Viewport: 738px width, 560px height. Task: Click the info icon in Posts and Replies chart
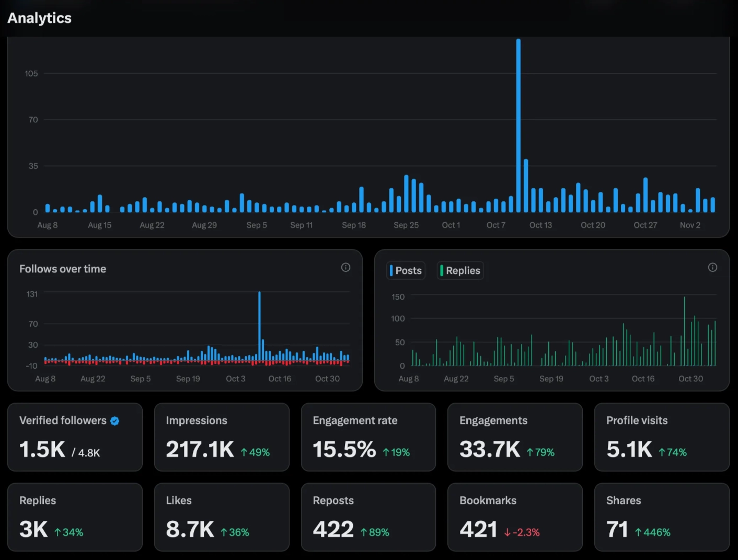click(x=712, y=267)
